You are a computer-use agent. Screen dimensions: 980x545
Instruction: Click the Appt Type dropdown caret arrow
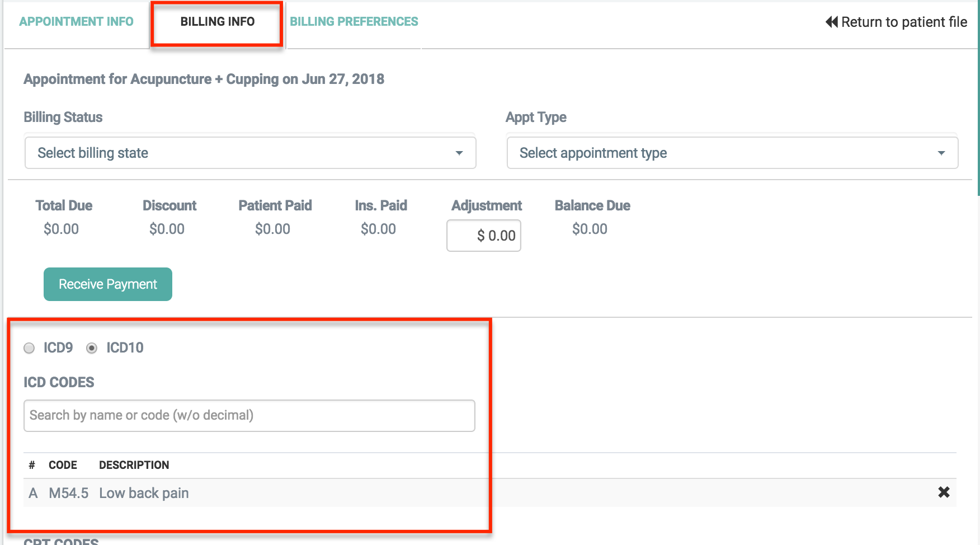pos(941,153)
